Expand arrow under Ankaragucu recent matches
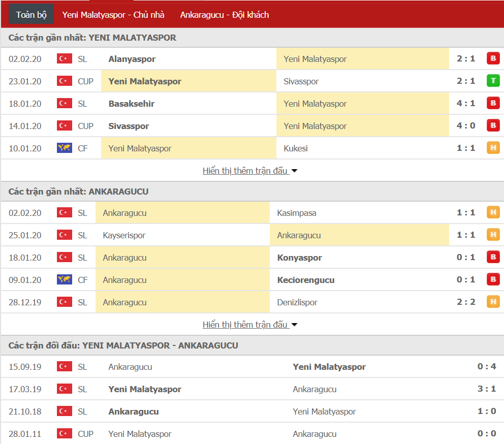This screenshot has height=444, width=504. [x=294, y=325]
